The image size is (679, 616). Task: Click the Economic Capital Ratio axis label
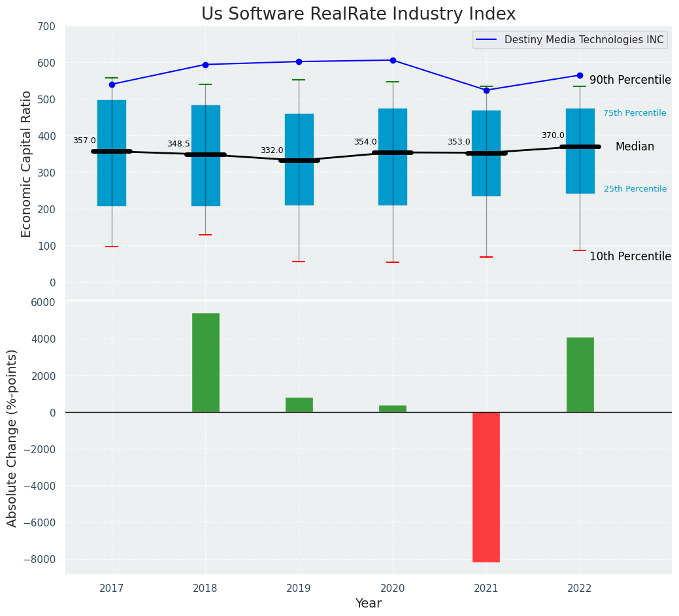27,163
